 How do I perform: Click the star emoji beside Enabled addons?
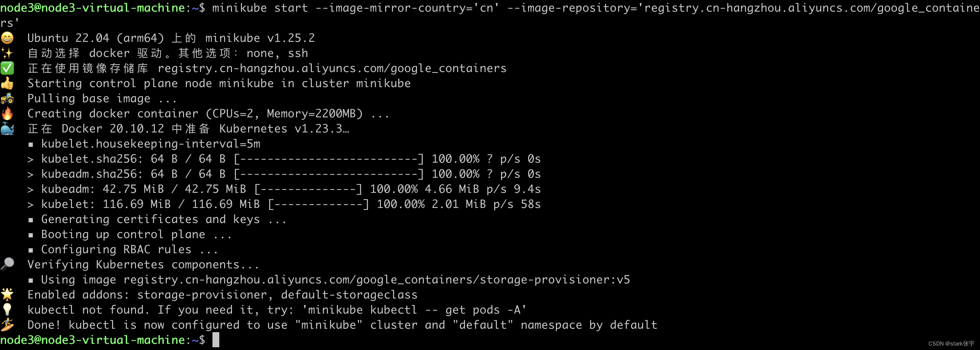(7, 294)
